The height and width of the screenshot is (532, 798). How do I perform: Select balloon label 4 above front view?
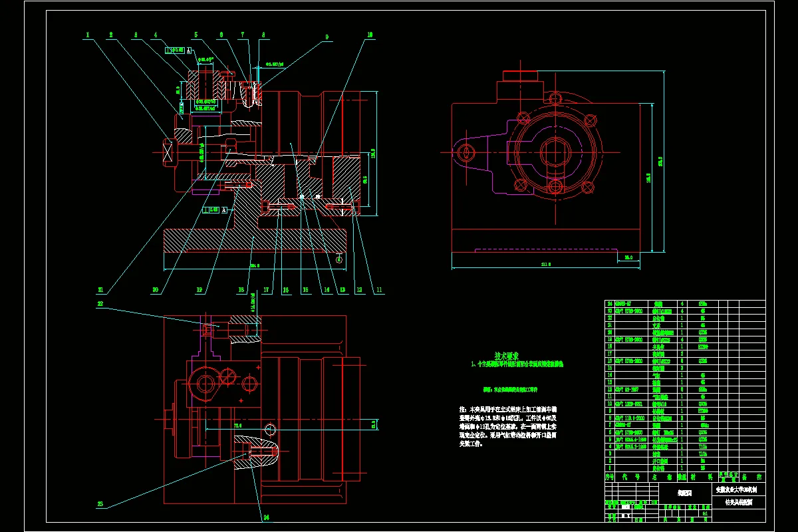[x=155, y=34]
